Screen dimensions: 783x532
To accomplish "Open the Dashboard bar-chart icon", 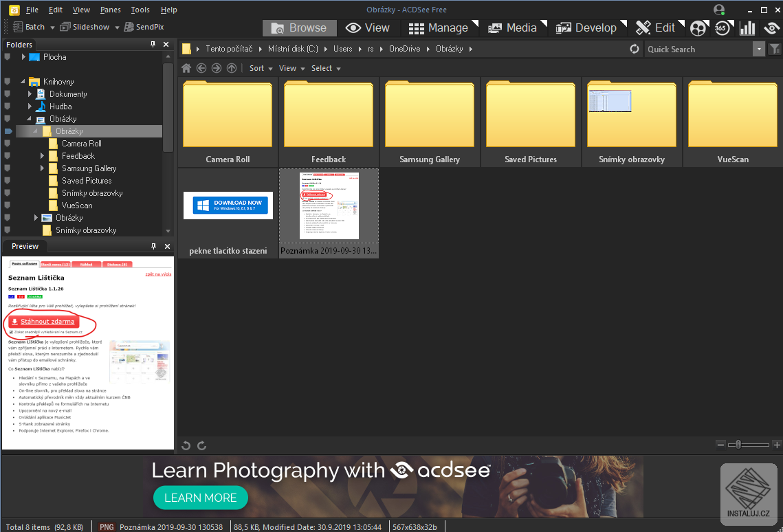I will click(x=748, y=27).
